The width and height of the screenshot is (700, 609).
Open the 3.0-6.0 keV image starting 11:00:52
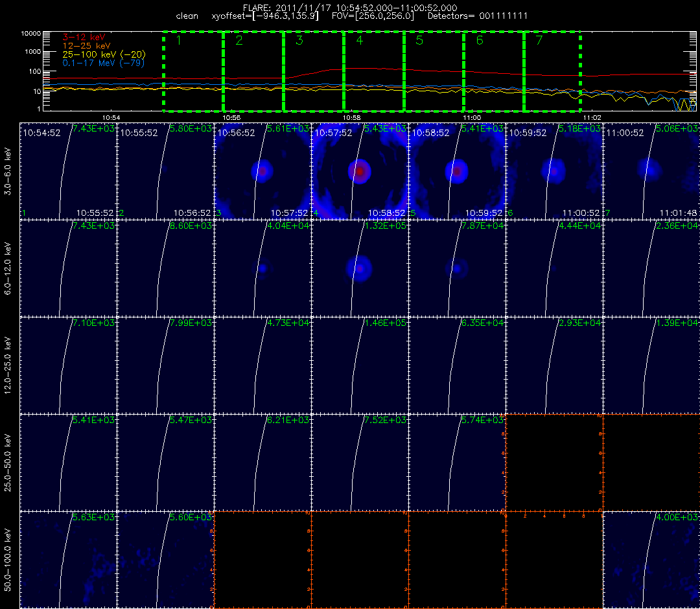tap(651, 171)
